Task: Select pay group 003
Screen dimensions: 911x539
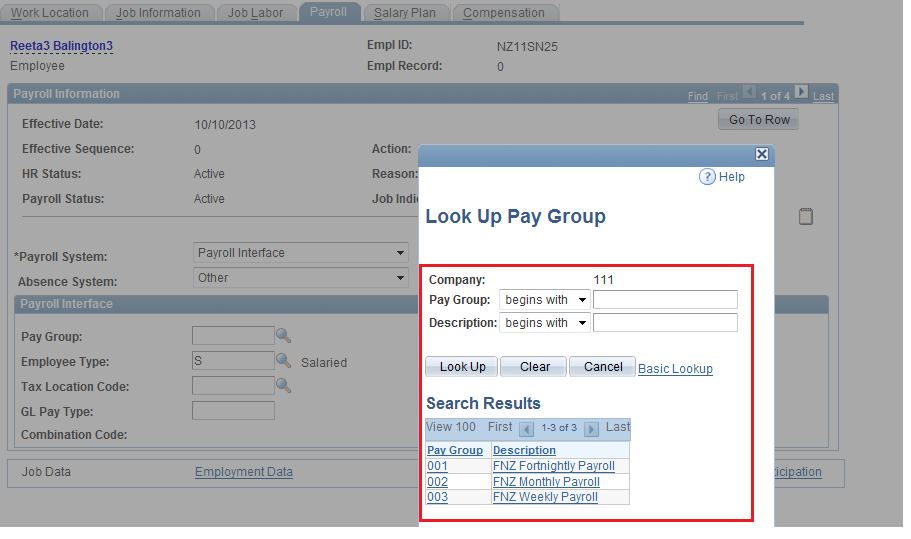Action: tap(437, 497)
